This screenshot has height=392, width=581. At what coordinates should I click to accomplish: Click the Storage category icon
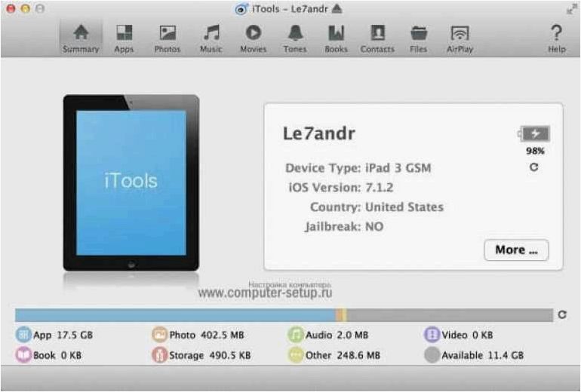click(x=160, y=354)
